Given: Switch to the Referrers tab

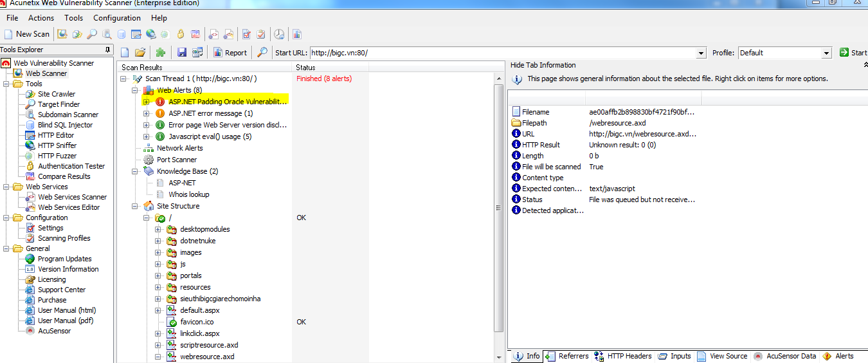Looking at the screenshot, I should (567, 356).
